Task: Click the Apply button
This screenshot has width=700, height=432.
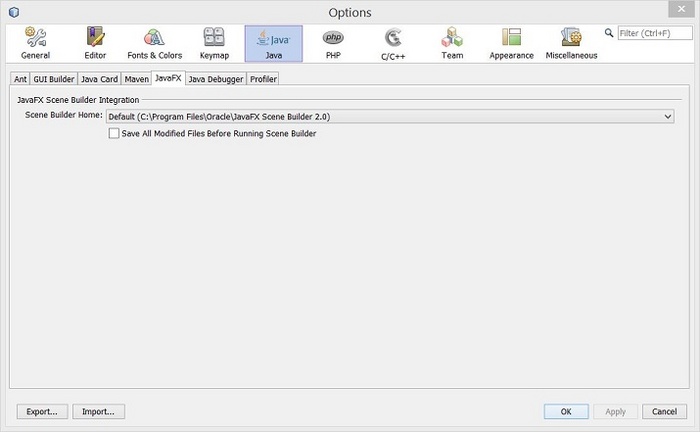Action: coord(615,411)
